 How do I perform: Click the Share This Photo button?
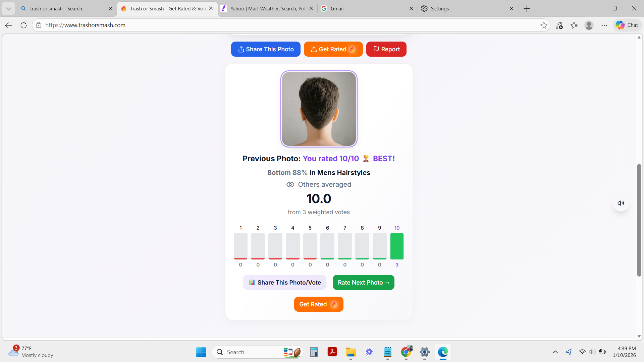coord(266,49)
